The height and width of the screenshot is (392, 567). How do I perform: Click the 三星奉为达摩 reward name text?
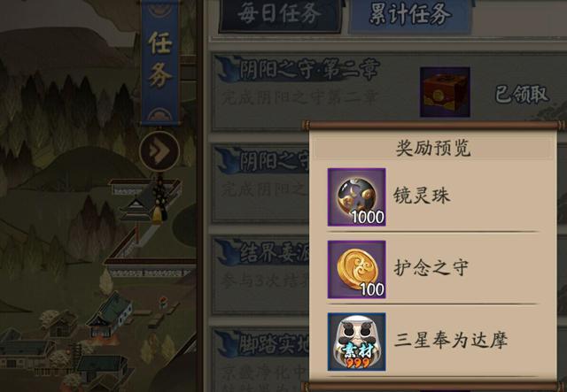[451, 341]
